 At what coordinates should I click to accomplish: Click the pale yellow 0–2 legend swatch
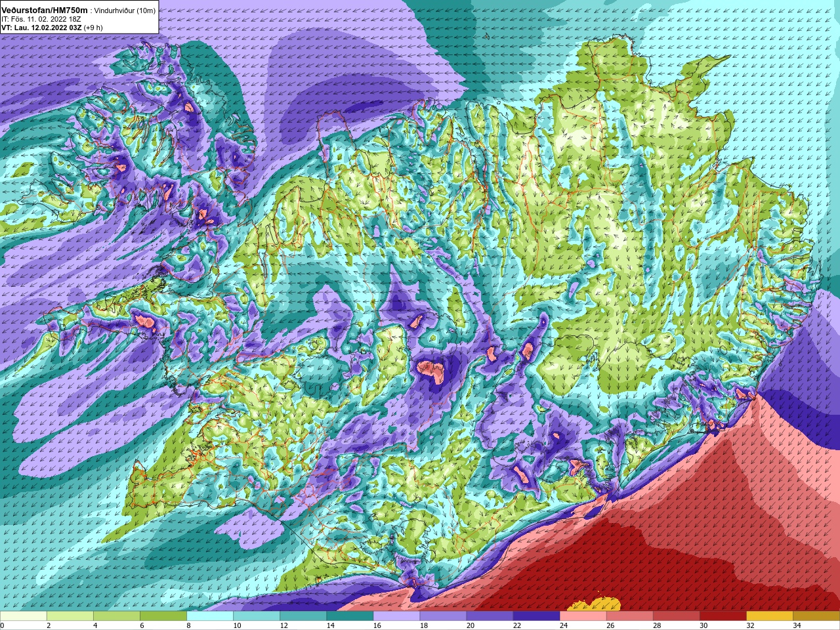[x=24, y=616]
